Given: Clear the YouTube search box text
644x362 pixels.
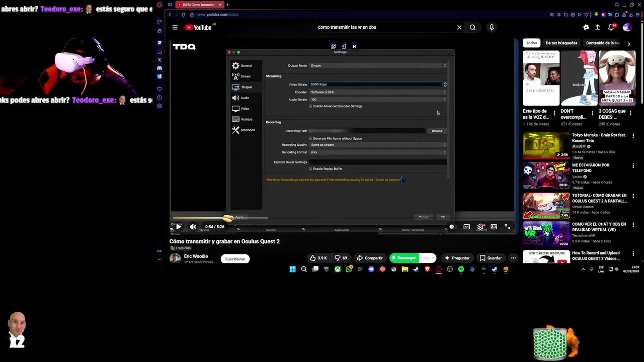Looking at the screenshot, I should click(x=459, y=27).
